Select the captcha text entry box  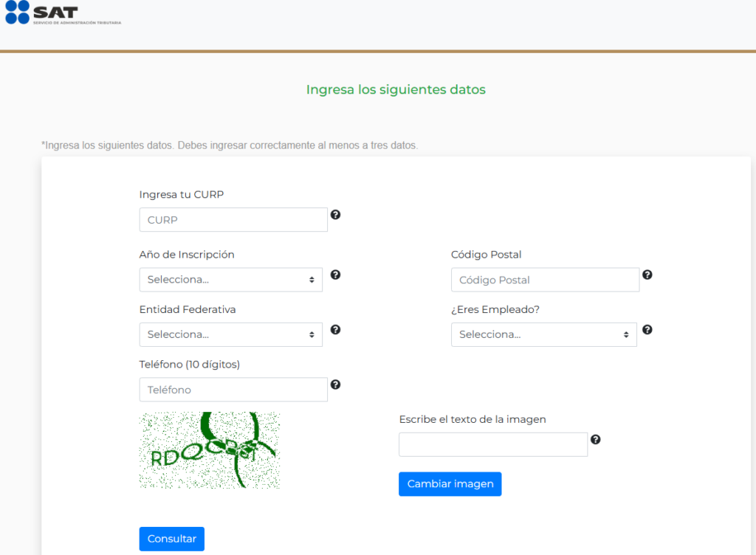[x=492, y=444]
